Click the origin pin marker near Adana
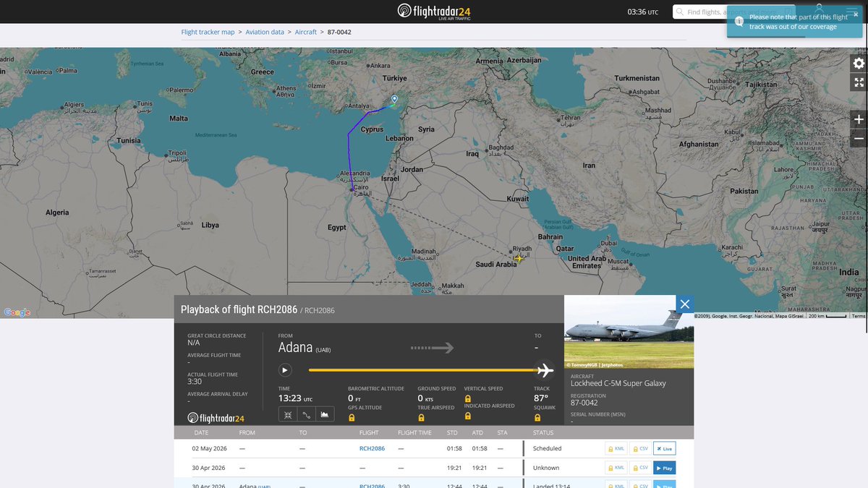The height and width of the screenshot is (488, 868). [x=394, y=99]
